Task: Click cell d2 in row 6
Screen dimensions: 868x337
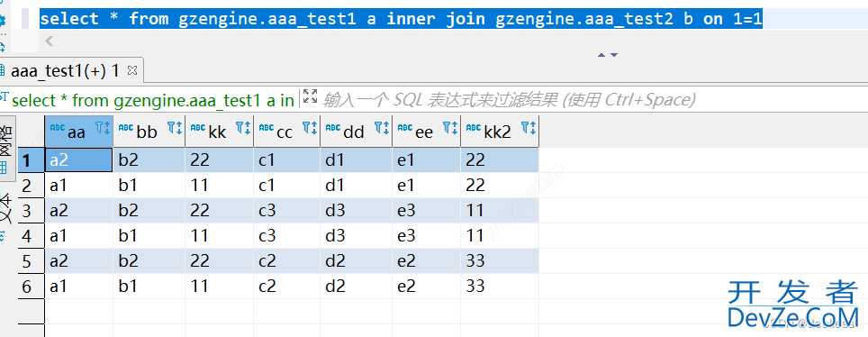Action: pos(356,286)
